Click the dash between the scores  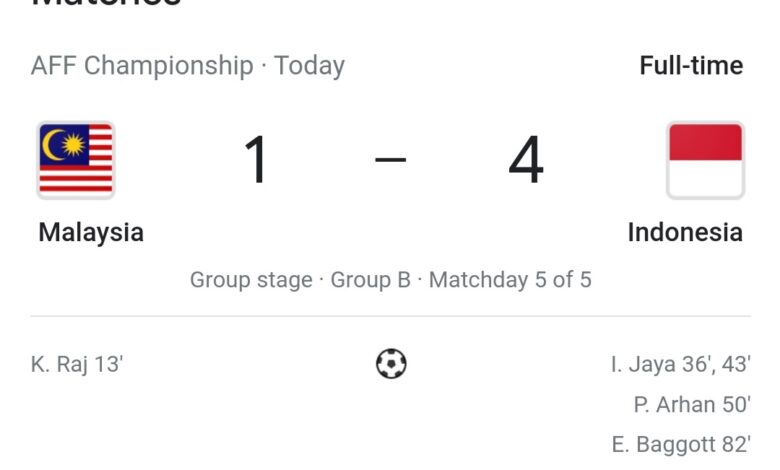point(390,160)
